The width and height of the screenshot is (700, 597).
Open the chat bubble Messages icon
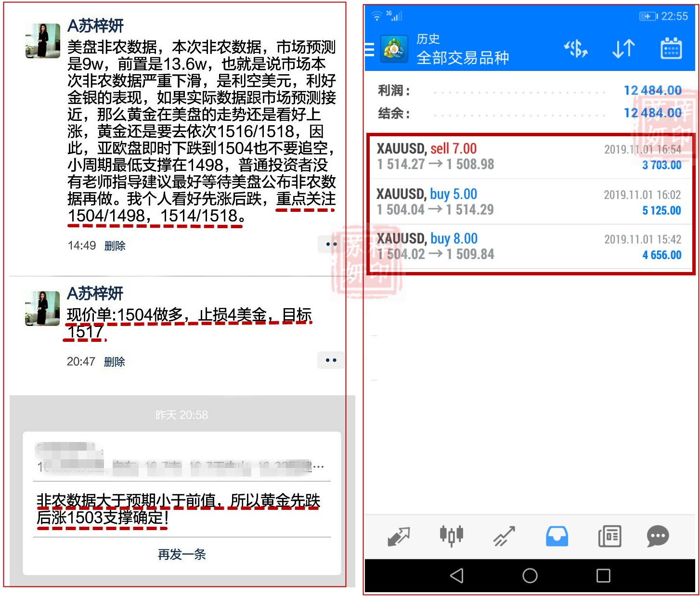[658, 536]
